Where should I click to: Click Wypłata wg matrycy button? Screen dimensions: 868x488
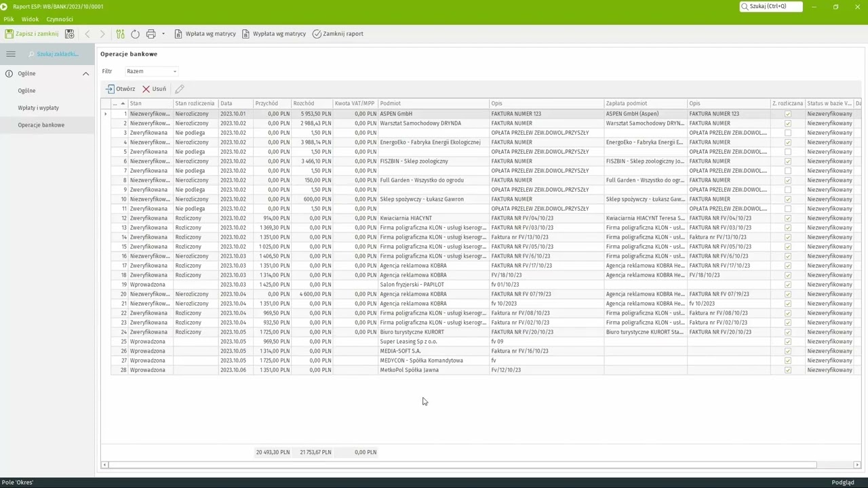click(x=274, y=34)
